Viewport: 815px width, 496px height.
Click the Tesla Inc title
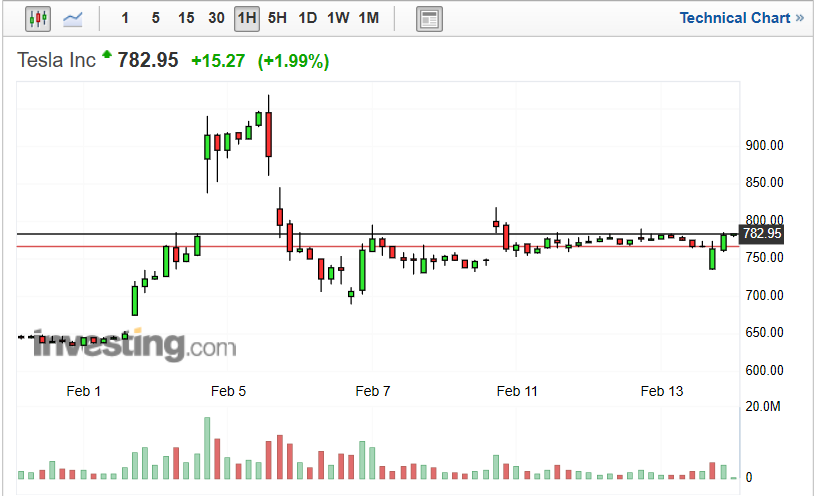click(56, 61)
